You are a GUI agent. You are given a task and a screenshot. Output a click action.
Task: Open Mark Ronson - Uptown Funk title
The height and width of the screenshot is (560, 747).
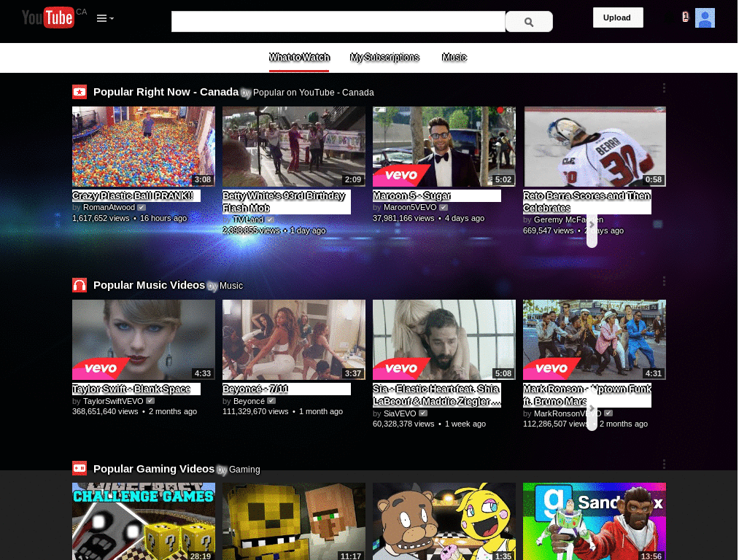(x=587, y=395)
